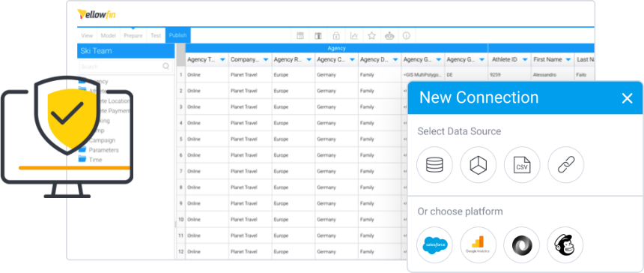Screen dimensions: 644x273
Task: Click the 'Family' cell in row 5
Action: 380,139
